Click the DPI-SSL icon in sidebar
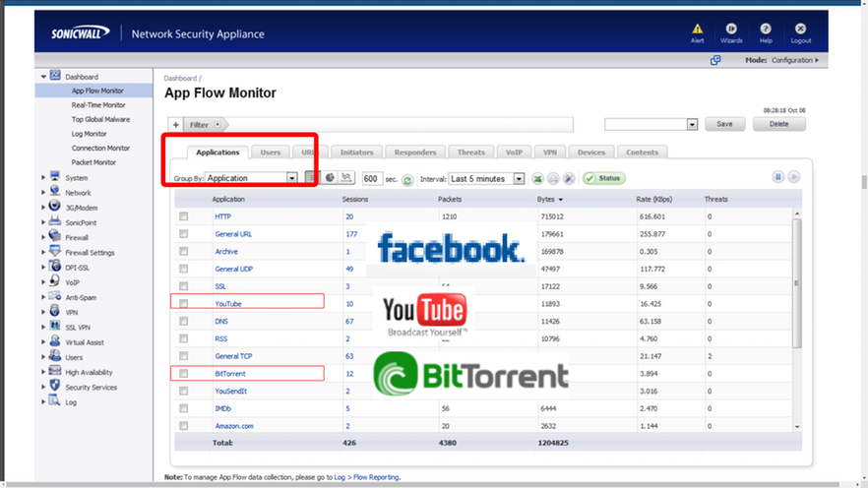This screenshot has width=868, height=488. pyautogui.click(x=55, y=266)
